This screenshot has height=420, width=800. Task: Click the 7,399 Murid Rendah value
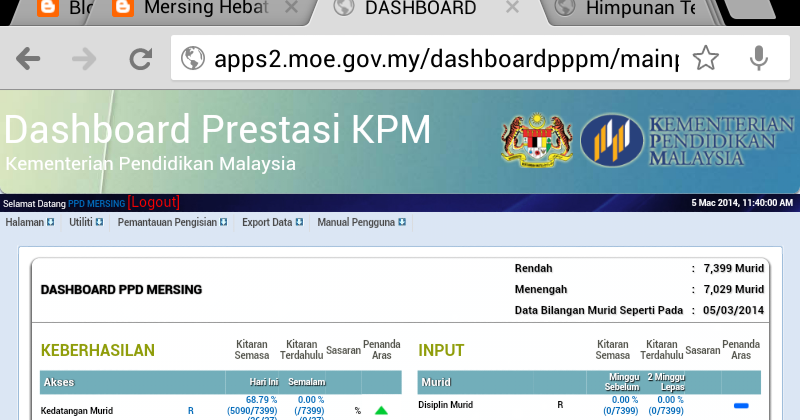734,268
